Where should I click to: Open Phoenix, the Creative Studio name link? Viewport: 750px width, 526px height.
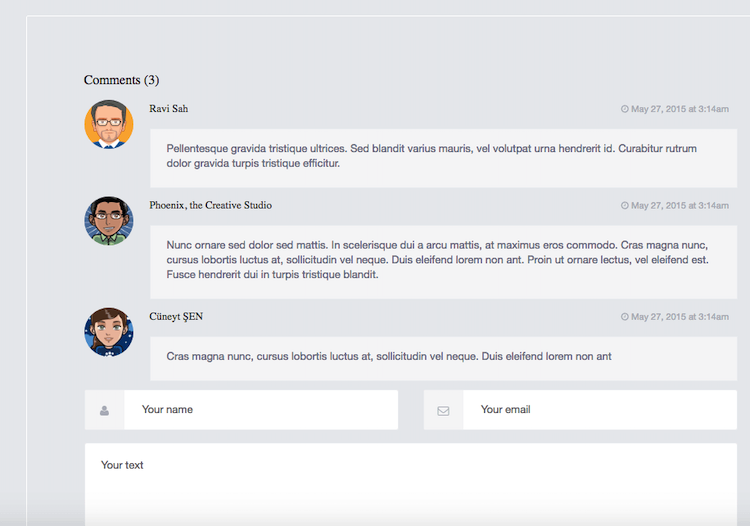click(210, 205)
